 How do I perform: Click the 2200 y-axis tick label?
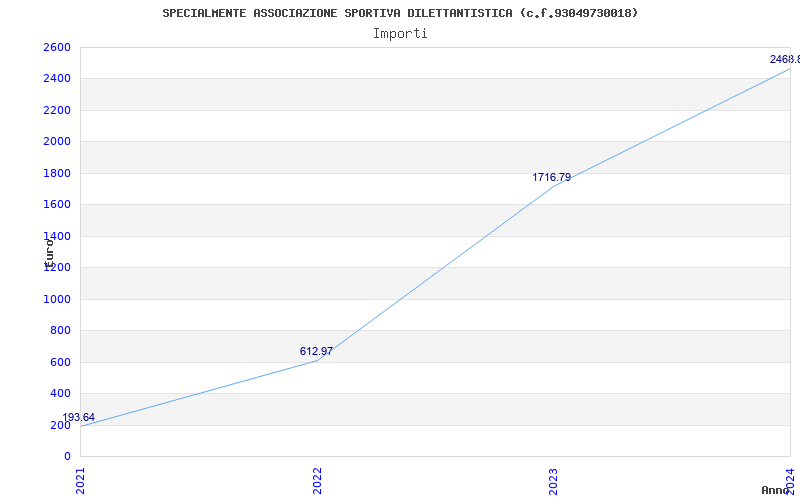(57, 110)
